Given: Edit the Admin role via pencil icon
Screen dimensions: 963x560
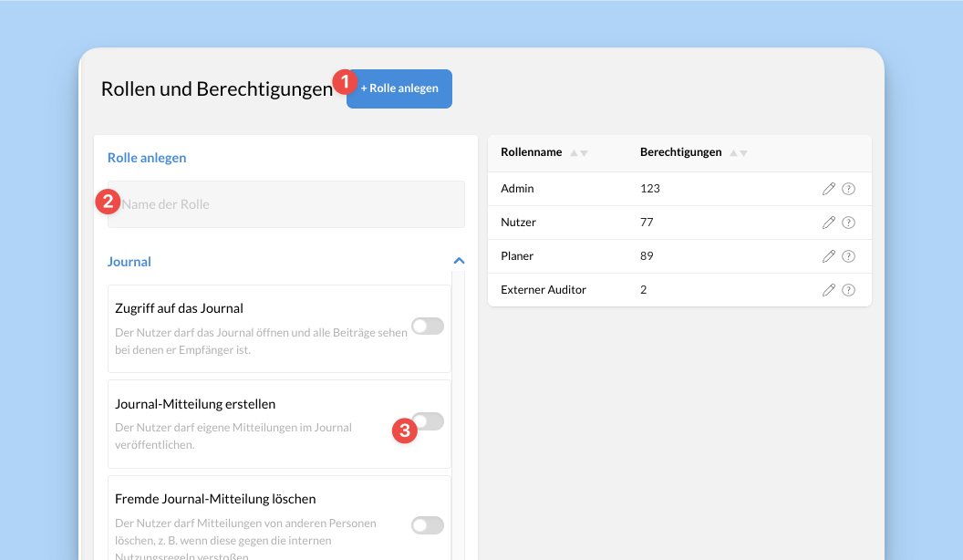Looking at the screenshot, I should pos(829,189).
